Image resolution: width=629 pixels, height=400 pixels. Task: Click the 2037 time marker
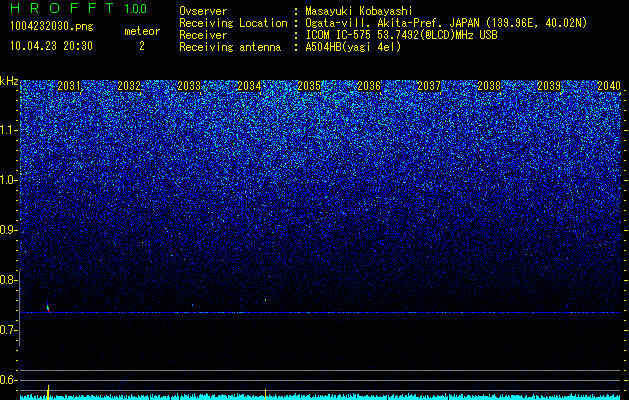pyautogui.click(x=428, y=86)
